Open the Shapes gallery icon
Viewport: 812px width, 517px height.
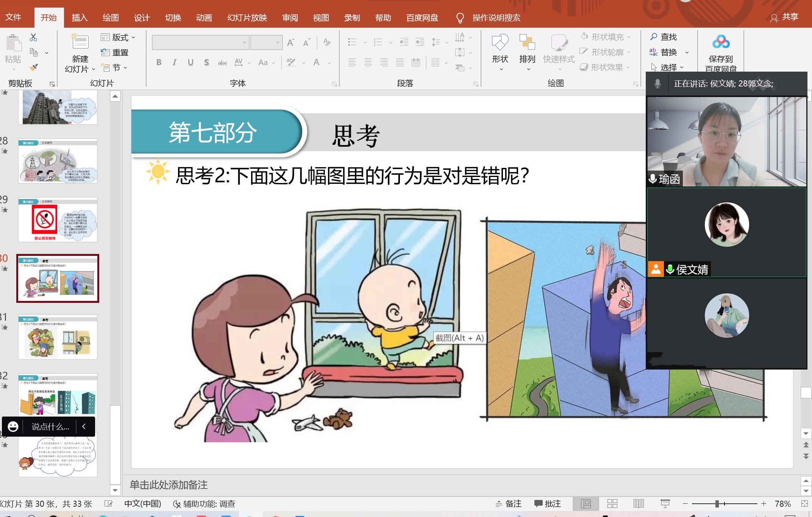(x=500, y=42)
